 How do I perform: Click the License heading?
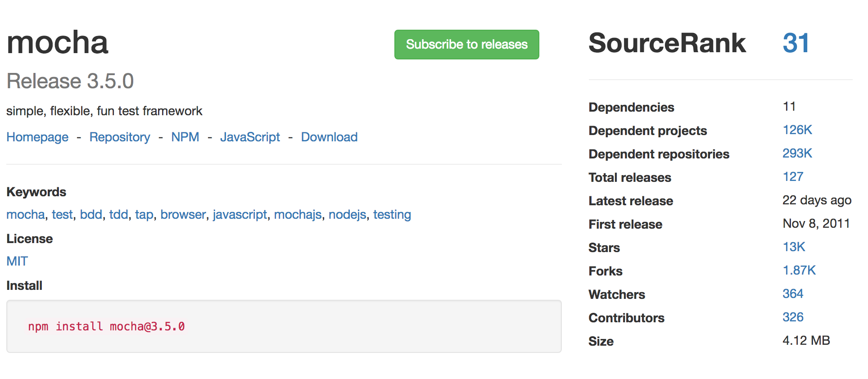[x=29, y=239]
